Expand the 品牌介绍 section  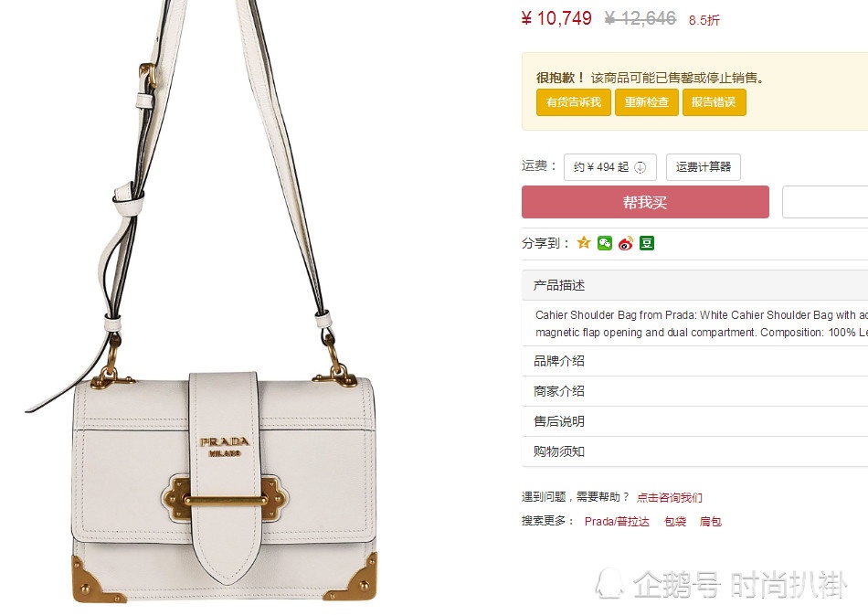[x=694, y=362]
